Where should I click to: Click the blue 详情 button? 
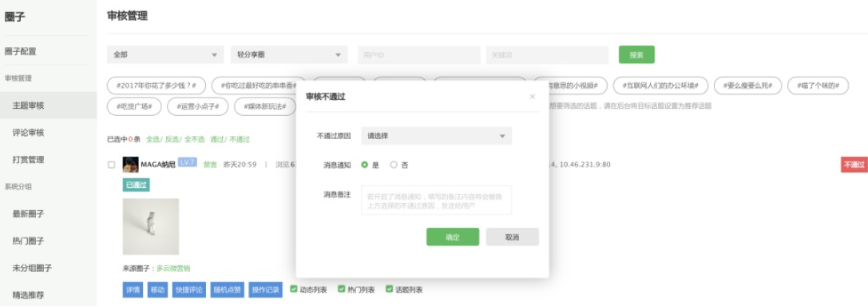133,290
